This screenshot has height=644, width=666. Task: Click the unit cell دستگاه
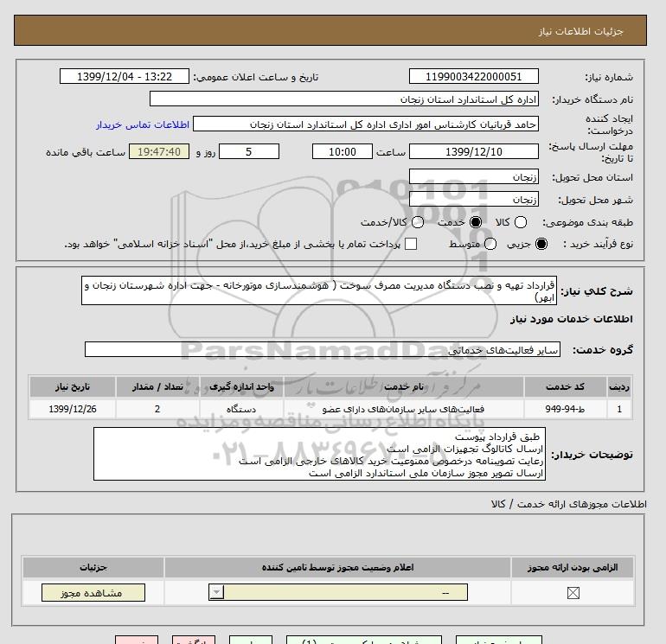tap(241, 409)
